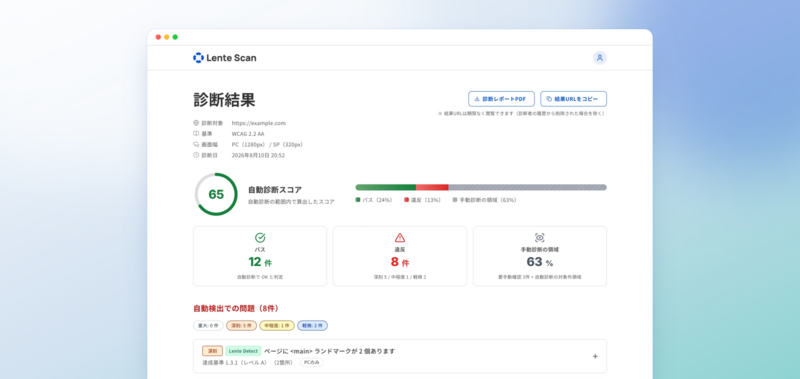Click the circular score gauge showing 65

point(216,194)
